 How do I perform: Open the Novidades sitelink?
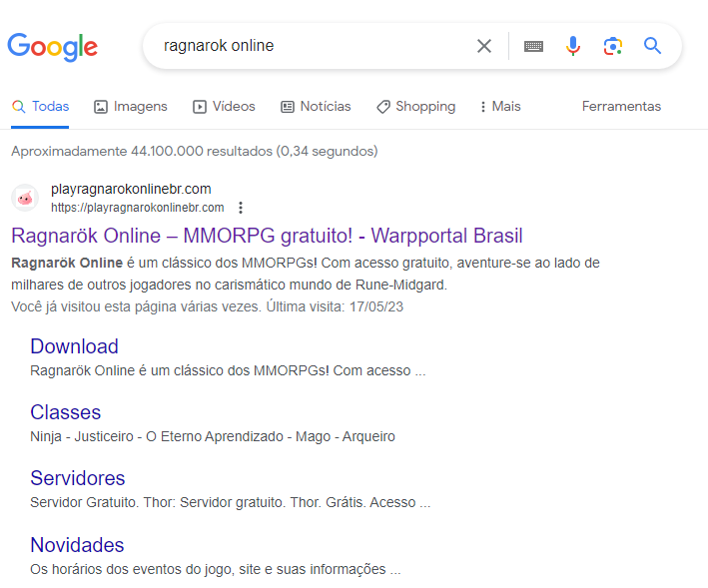pos(77,545)
